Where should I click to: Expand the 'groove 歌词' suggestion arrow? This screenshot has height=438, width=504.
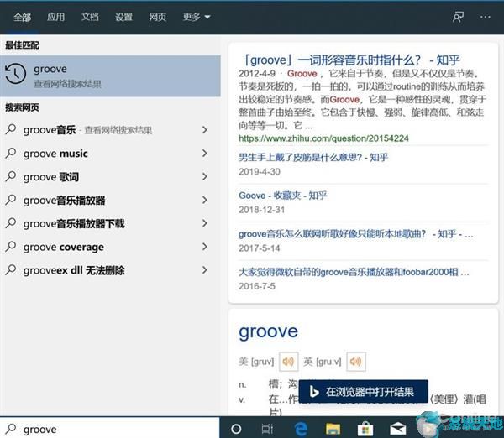[204, 176]
